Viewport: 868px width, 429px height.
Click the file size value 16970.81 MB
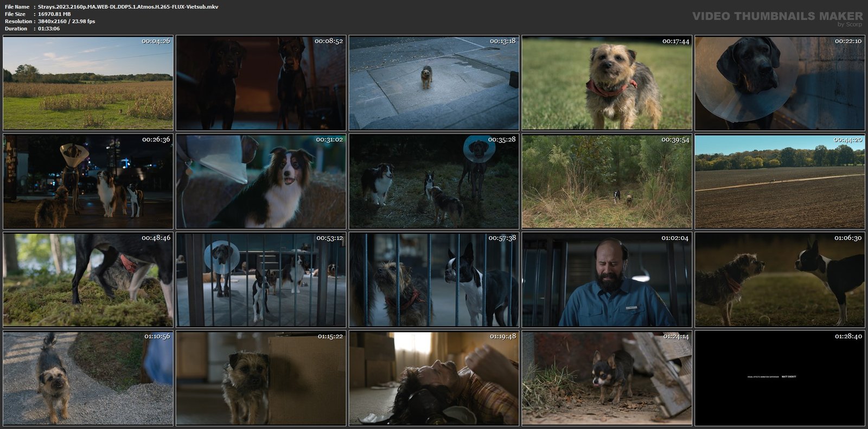point(54,14)
